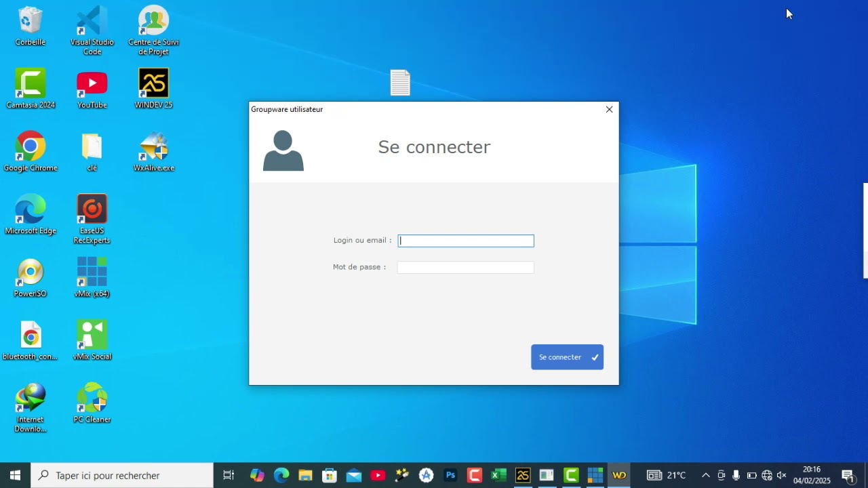Screen dimensions: 868x488
Task: Click the muted volume tray icon
Action: tap(782, 475)
